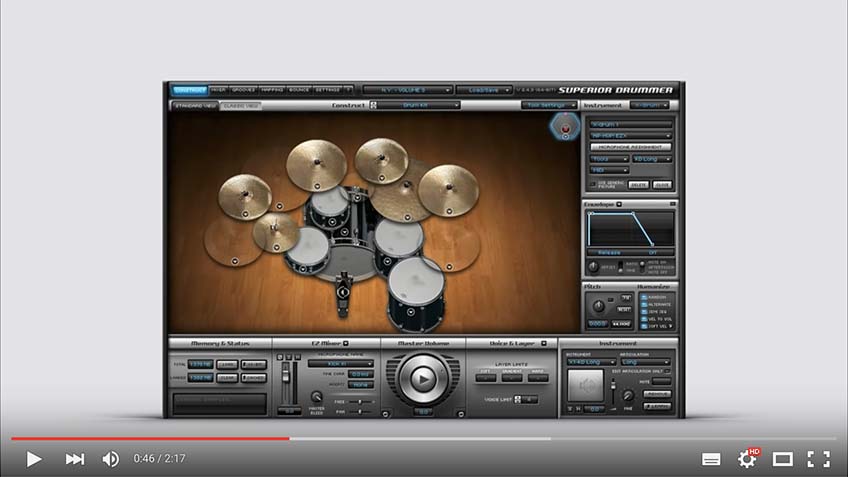Image resolution: width=848 pixels, height=477 pixels.
Task: Toggle subtitles/captions icon
Action: (711, 459)
